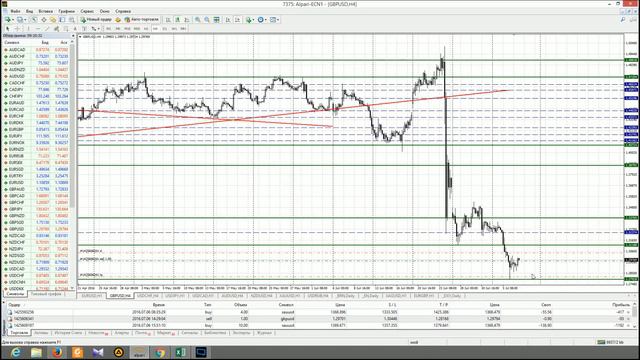Select the trendline drawing tool
This screenshot has width=640, height=360.
(47, 29)
